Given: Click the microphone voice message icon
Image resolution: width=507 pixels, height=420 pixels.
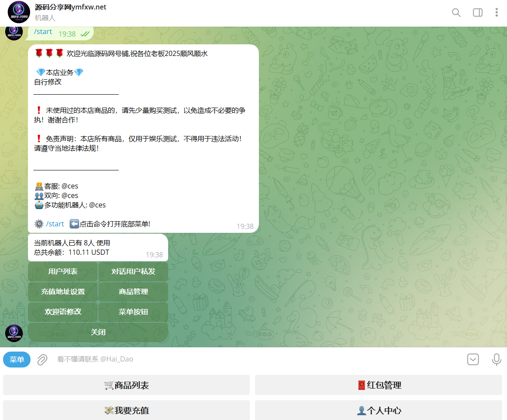Looking at the screenshot, I should (x=496, y=359).
